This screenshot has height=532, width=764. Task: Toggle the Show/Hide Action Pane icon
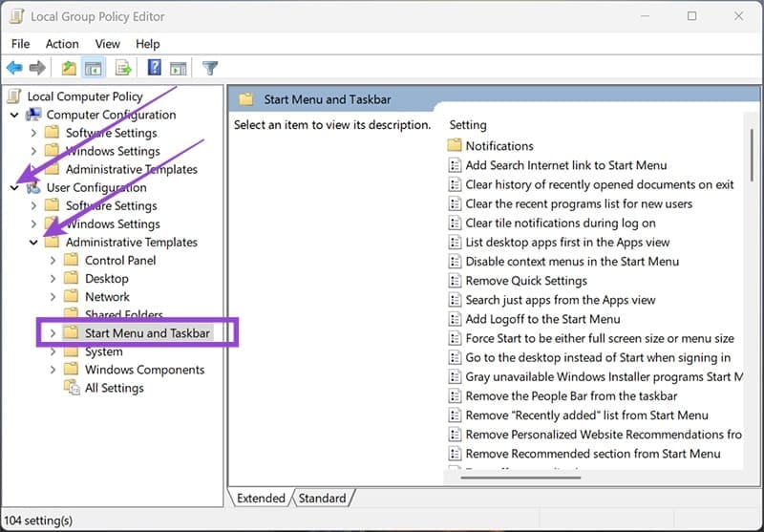179,68
